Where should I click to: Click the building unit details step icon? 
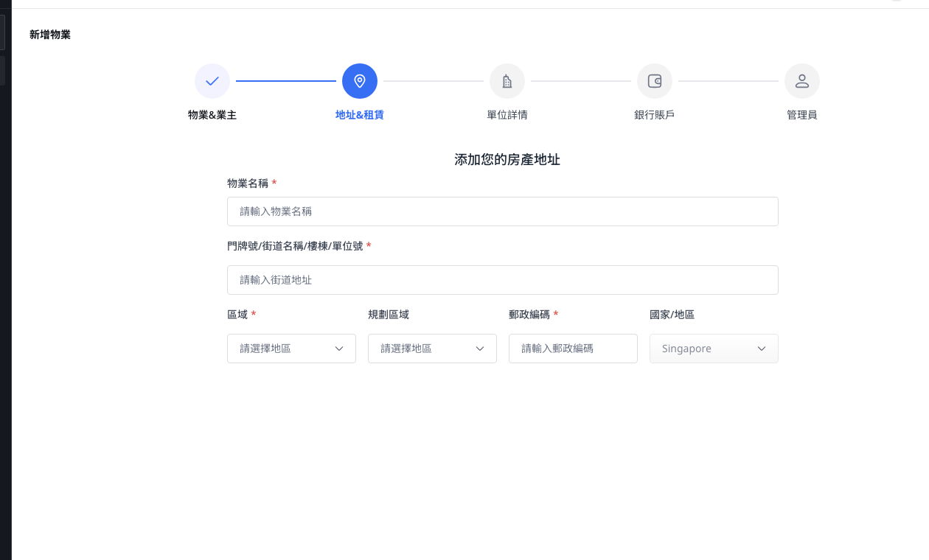(x=507, y=81)
